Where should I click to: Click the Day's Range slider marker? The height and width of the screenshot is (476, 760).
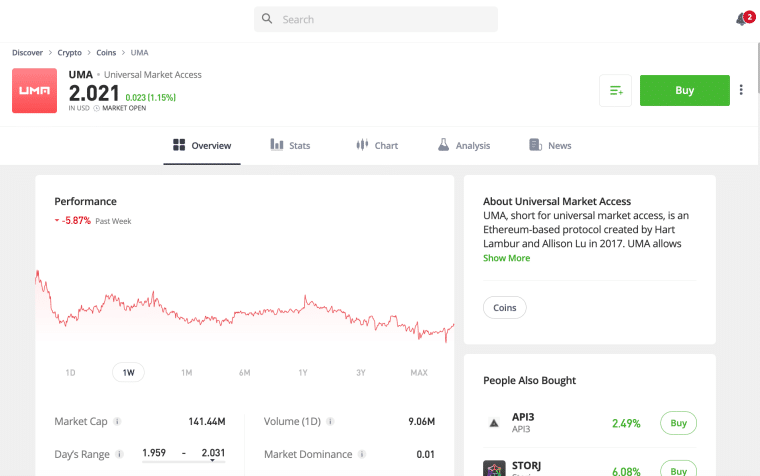212,460
